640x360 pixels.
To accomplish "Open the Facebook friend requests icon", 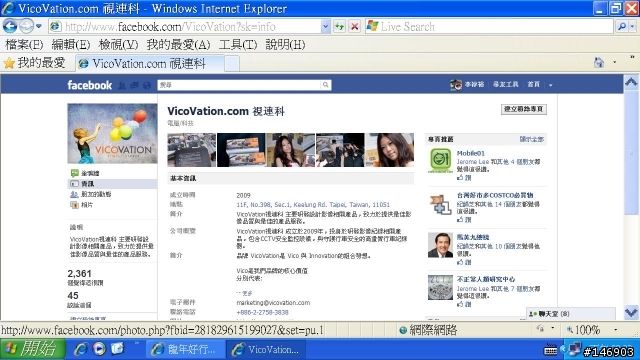I will tap(122, 85).
